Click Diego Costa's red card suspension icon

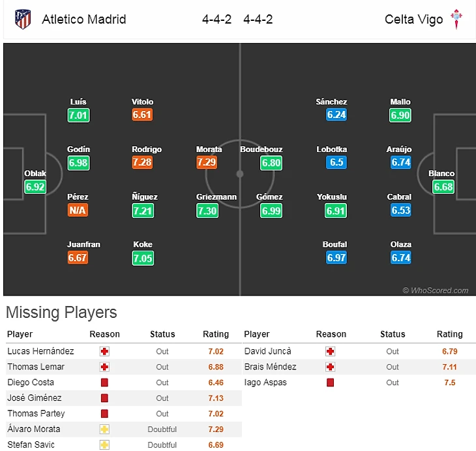[104, 382]
